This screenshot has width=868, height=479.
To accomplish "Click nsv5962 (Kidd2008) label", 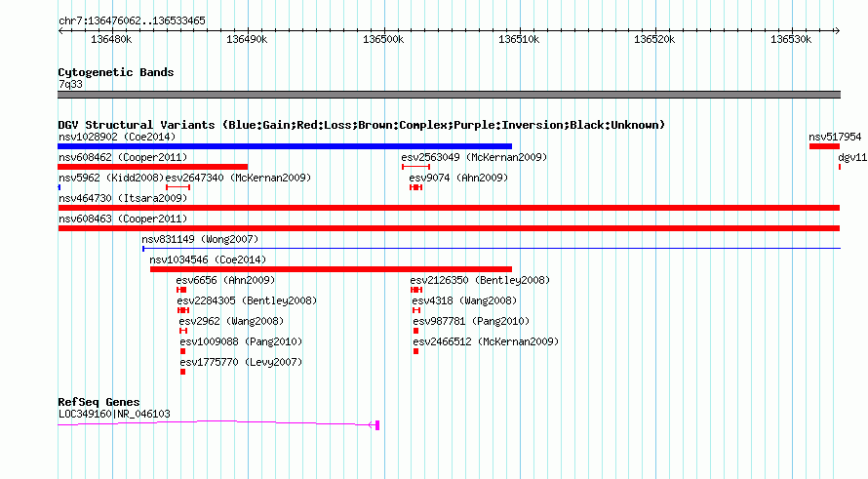I will [111, 178].
